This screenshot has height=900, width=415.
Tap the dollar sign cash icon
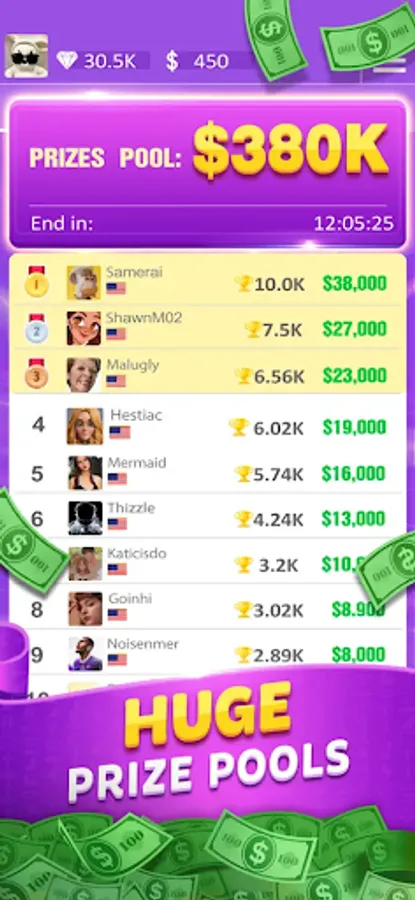(x=172, y=61)
